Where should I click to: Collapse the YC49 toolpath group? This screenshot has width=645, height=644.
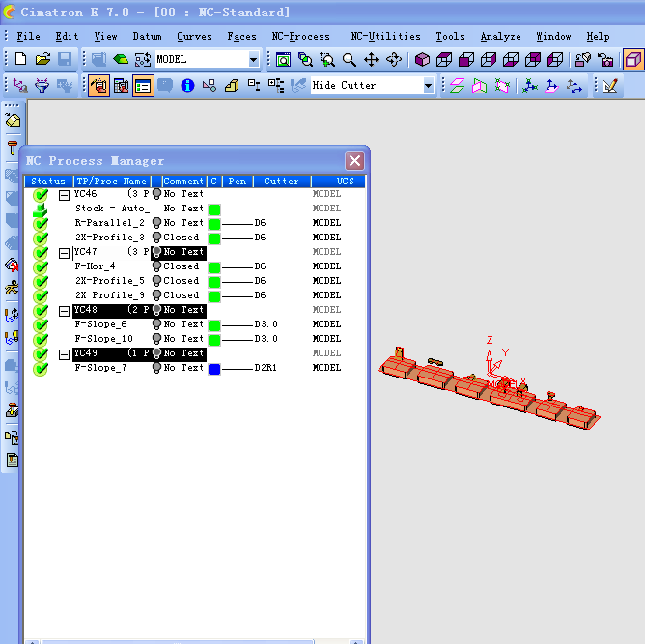tap(64, 354)
